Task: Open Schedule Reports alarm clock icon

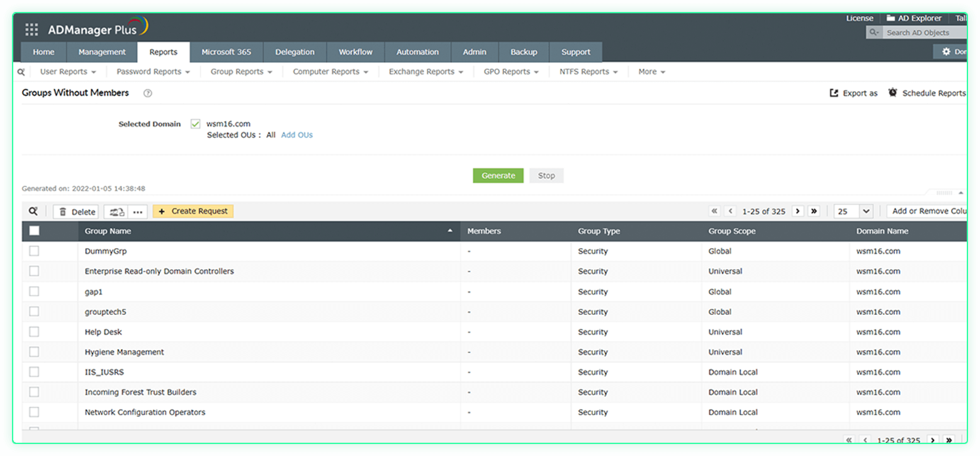Action: pos(893,93)
